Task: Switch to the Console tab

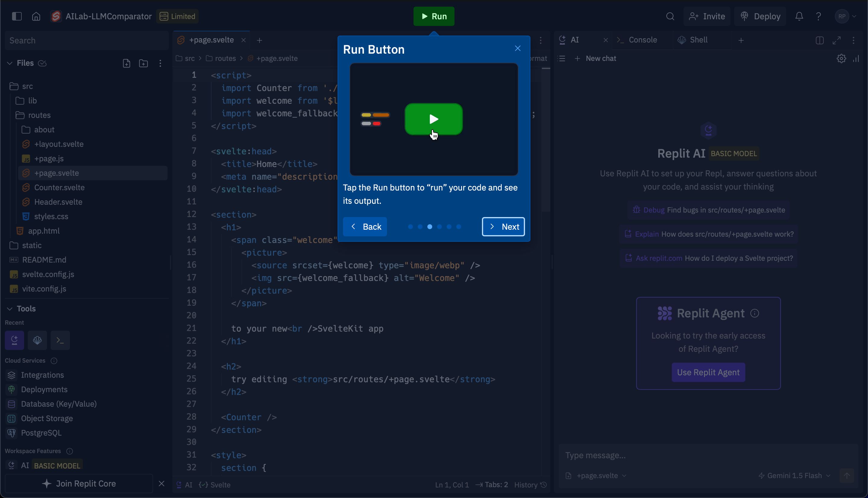Action: (637, 40)
